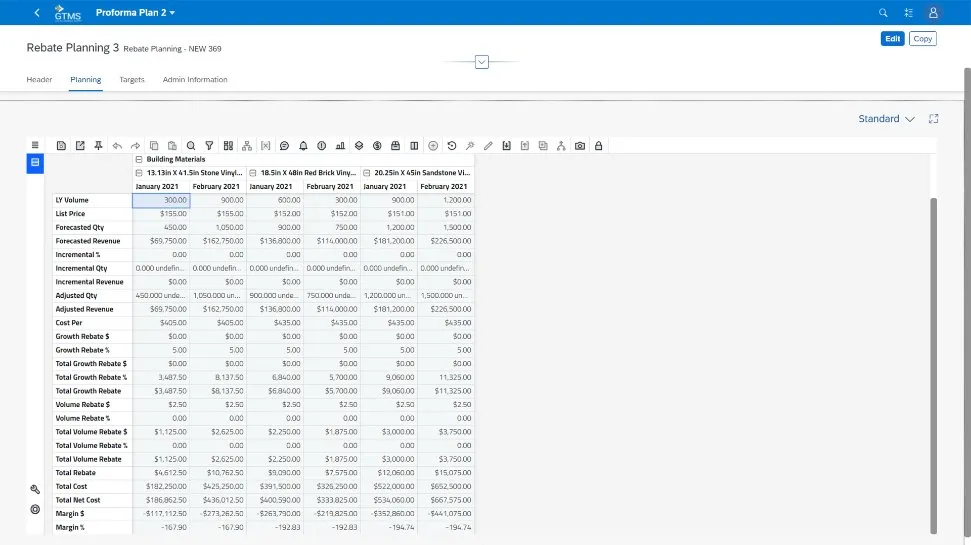Click the notification bell icon in toolbar
Viewport: 971px width, 545px height.
[x=303, y=146]
